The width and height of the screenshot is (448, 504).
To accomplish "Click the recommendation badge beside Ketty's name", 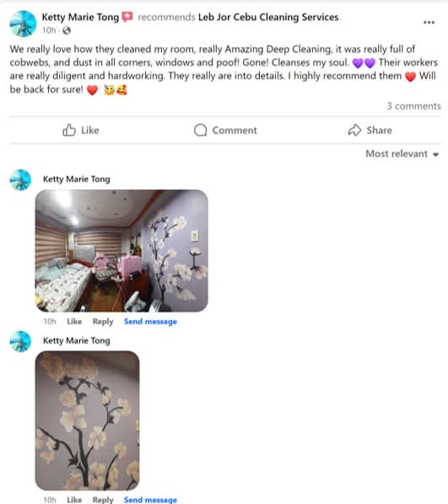I will pos(127,17).
